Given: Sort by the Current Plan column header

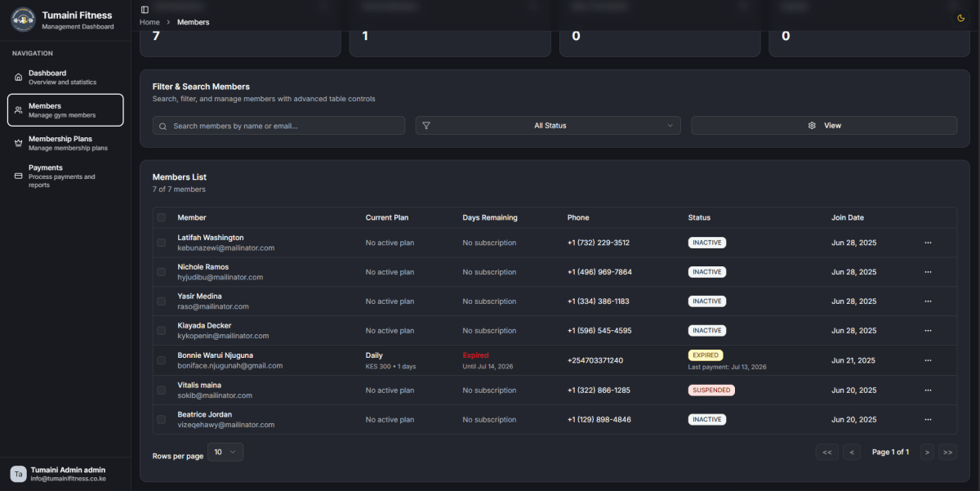Looking at the screenshot, I should coord(387,218).
